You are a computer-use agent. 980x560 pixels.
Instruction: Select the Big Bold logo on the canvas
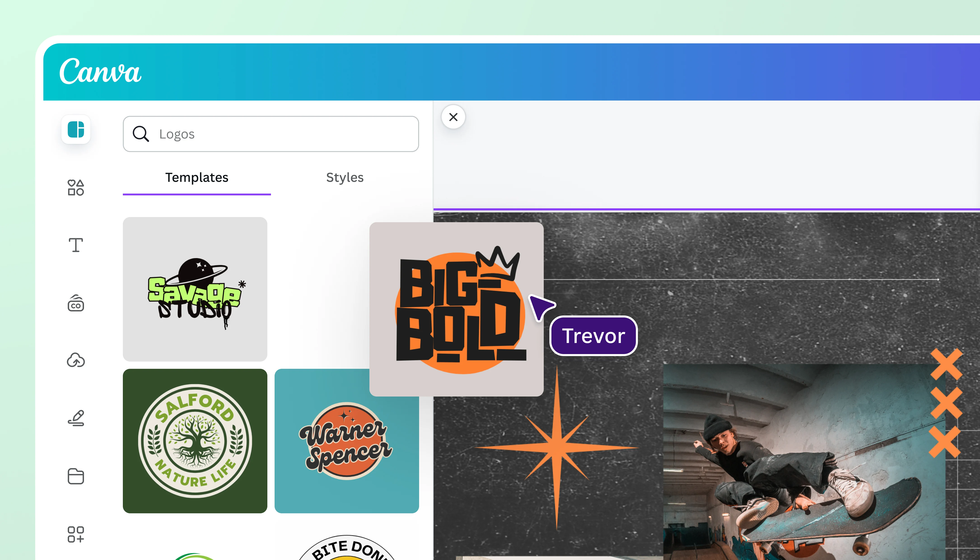coord(458,312)
